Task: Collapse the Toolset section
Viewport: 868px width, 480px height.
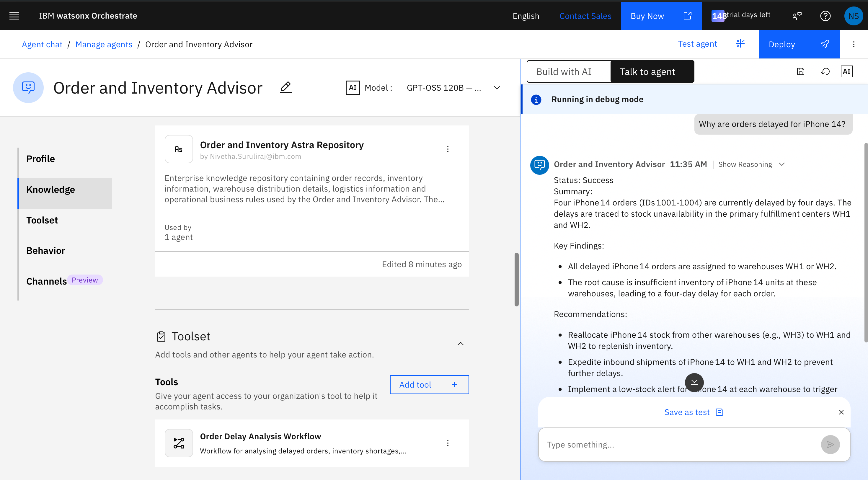Action: click(460, 344)
